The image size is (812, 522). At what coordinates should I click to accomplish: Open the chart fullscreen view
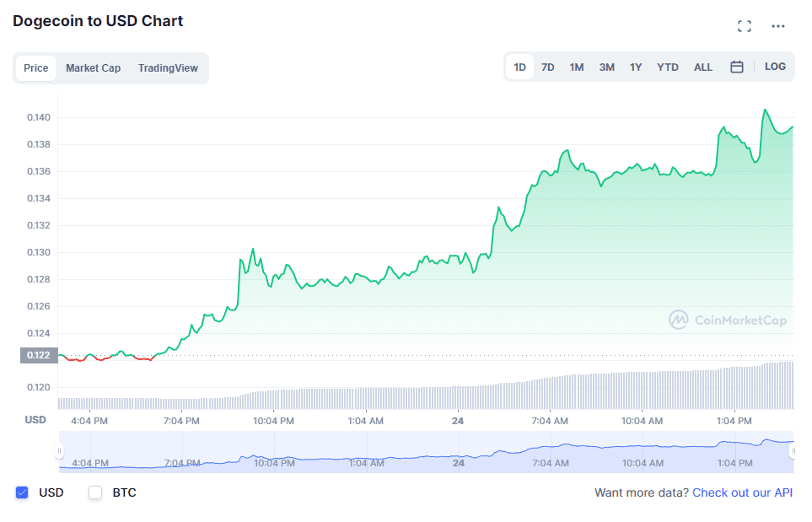[x=745, y=25]
